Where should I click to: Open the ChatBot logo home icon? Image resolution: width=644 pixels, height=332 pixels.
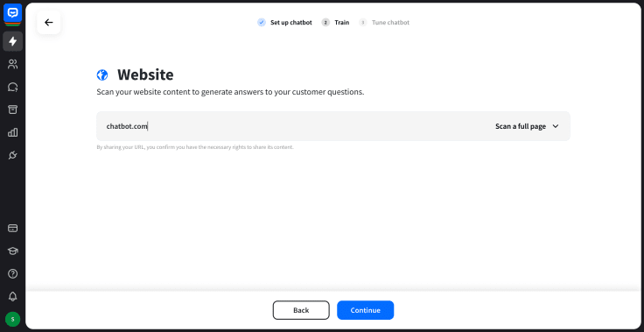coord(13,13)
